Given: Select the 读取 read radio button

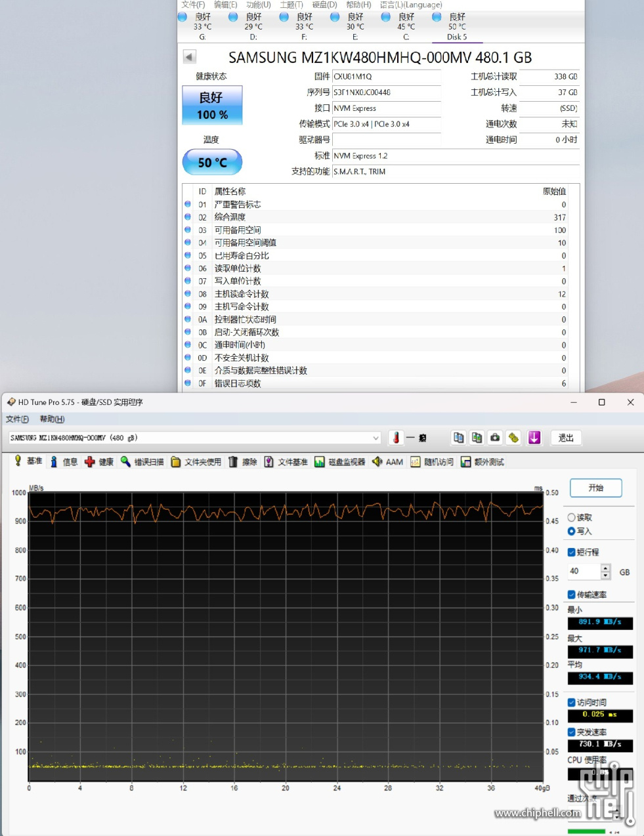Looking at the screenshot, I should (571, 518).
